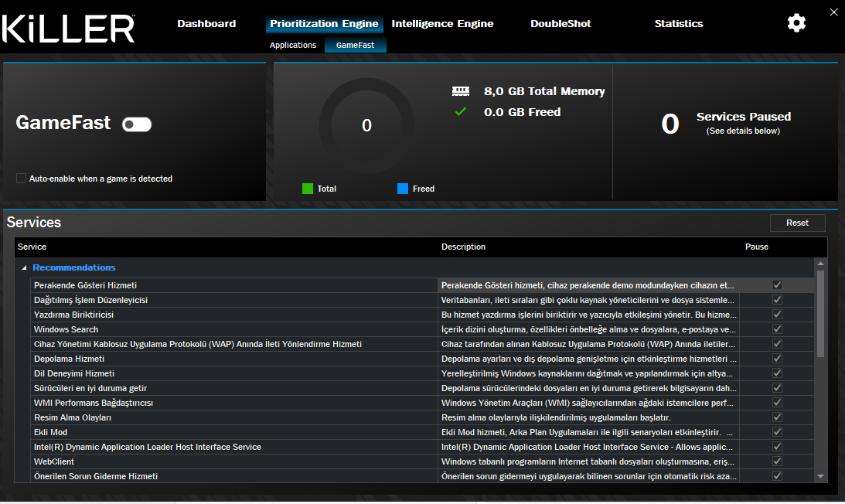The width and height of the screenshot is (845, 504).
Task: Click the Resim Alma Olayları description text
Action: point(556,417)
